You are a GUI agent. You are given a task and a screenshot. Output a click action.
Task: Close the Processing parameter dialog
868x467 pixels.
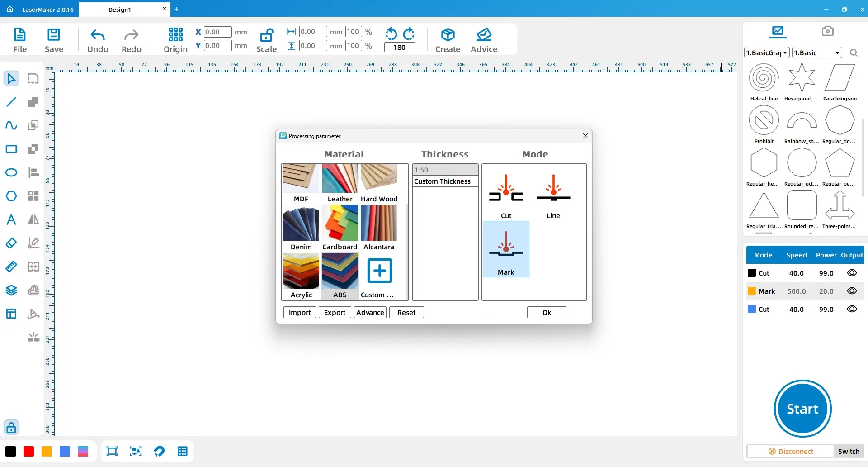tap(585, 136)
